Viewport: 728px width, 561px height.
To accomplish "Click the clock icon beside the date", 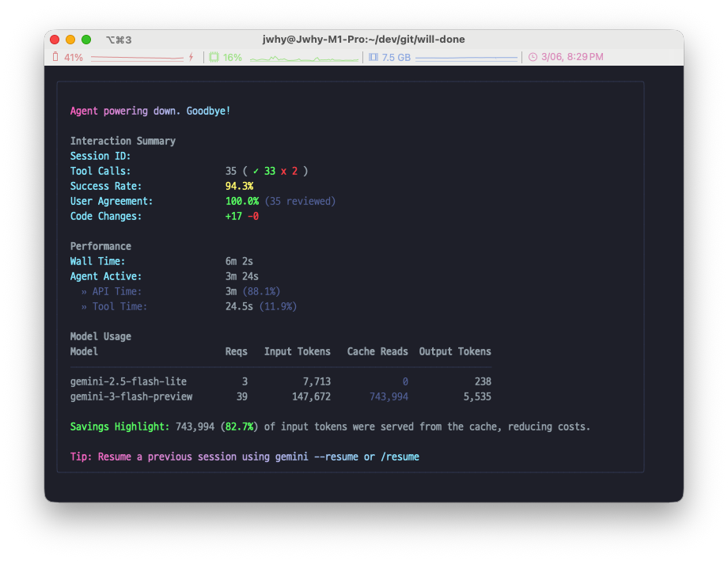I will pos(533,57).
